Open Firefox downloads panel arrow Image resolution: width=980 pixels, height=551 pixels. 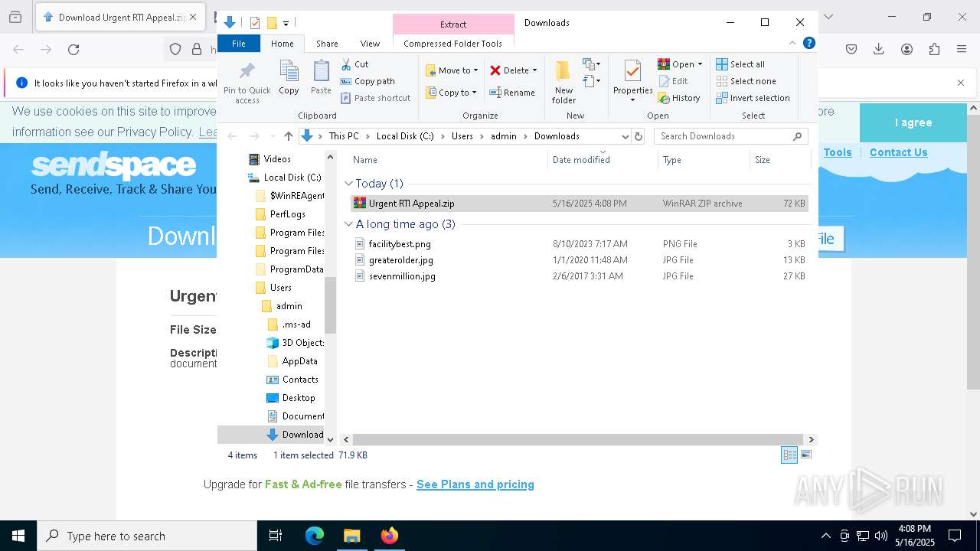(879, 50)
